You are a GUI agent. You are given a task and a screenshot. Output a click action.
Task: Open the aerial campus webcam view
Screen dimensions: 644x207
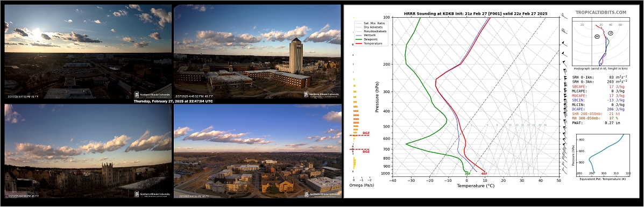[257, 151]
